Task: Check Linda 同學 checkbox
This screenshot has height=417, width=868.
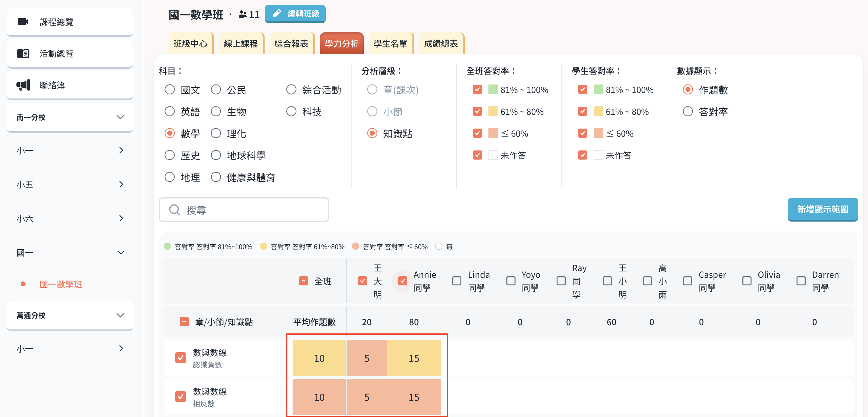Action: 457,281
